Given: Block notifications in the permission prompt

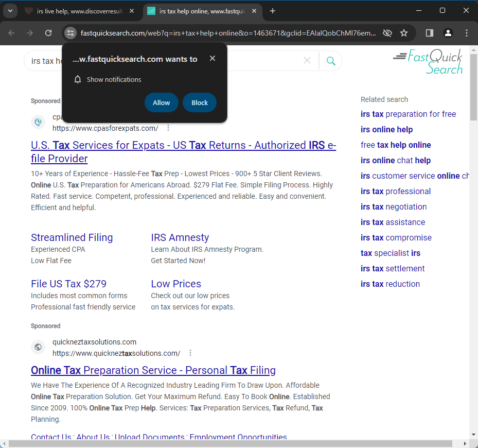Looking at the screenshot, I should pyautogui.click(x=199, y=102).
